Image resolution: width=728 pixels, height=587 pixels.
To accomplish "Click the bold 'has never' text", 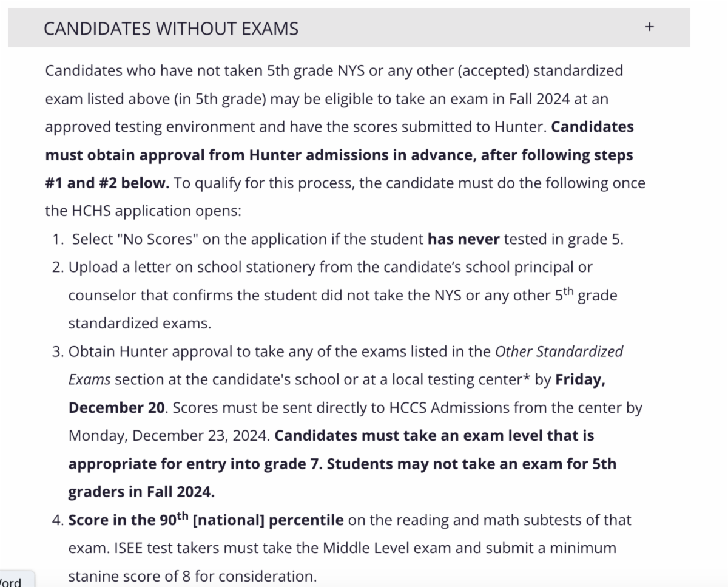I will [x=463, y=239].
